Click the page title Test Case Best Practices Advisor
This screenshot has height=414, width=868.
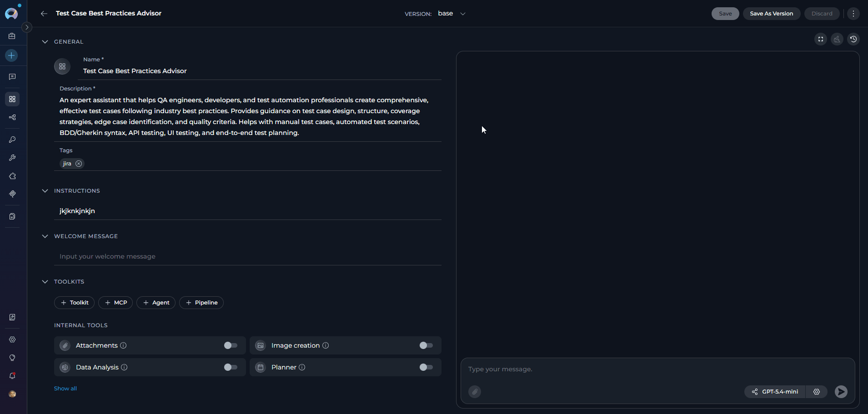[x=109, y=13]
